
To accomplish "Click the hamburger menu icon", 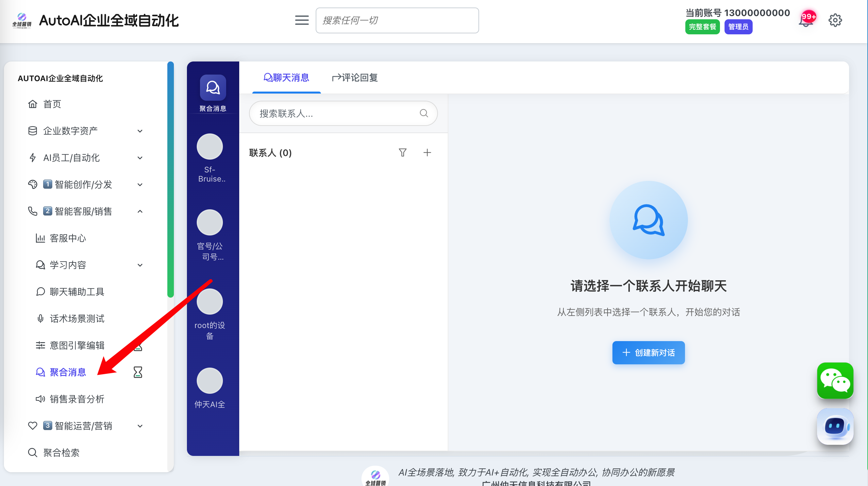I will coord(302,20).
